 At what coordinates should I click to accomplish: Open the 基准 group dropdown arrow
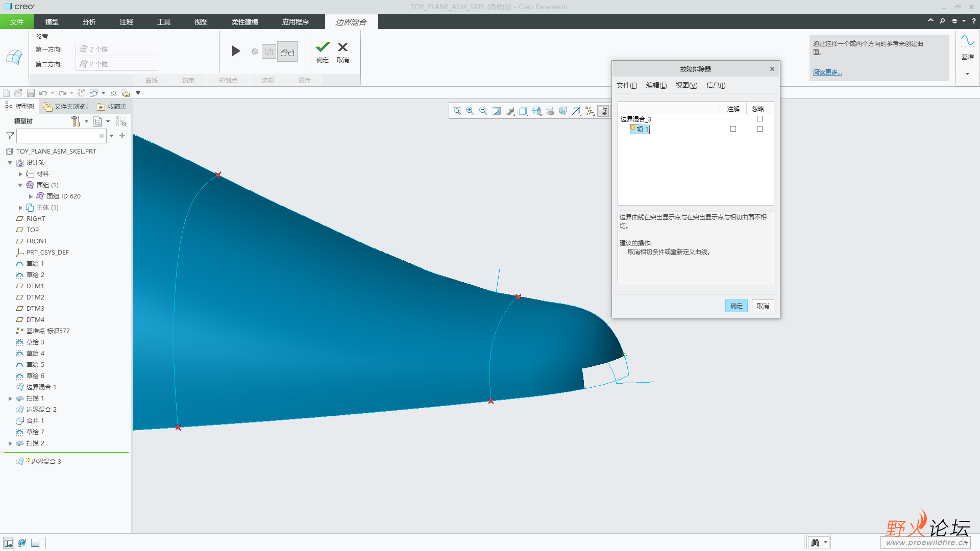[967, 74]
